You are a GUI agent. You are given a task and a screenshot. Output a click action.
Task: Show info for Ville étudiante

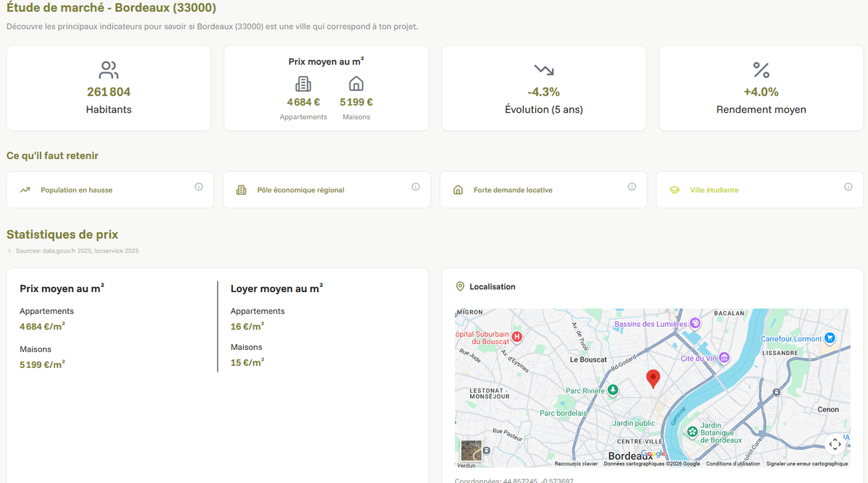[848, 187]
